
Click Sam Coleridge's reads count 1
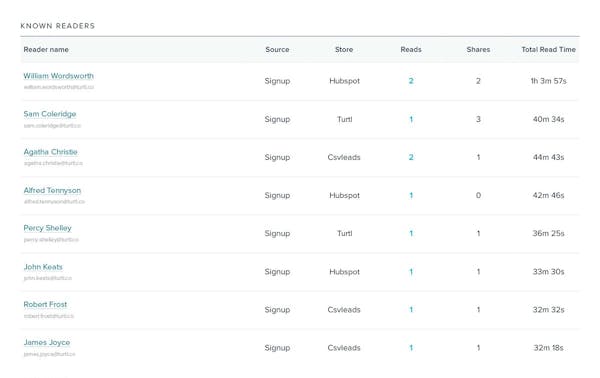point(411,119)
